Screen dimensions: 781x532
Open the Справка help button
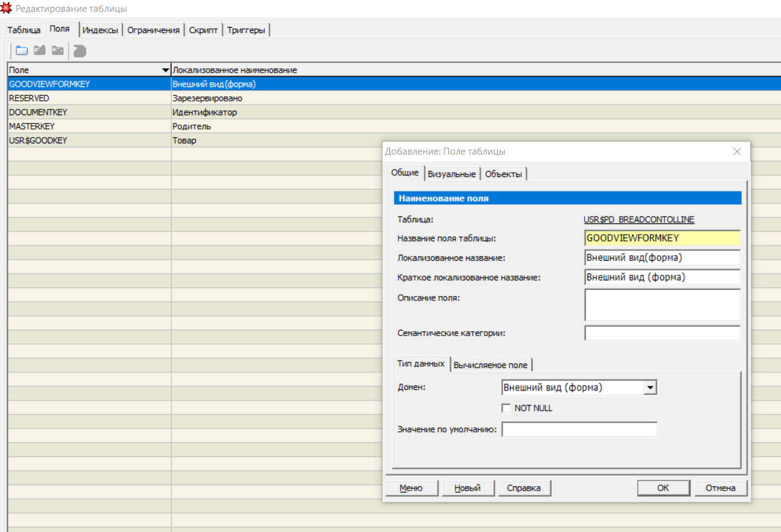pos(524,488)
